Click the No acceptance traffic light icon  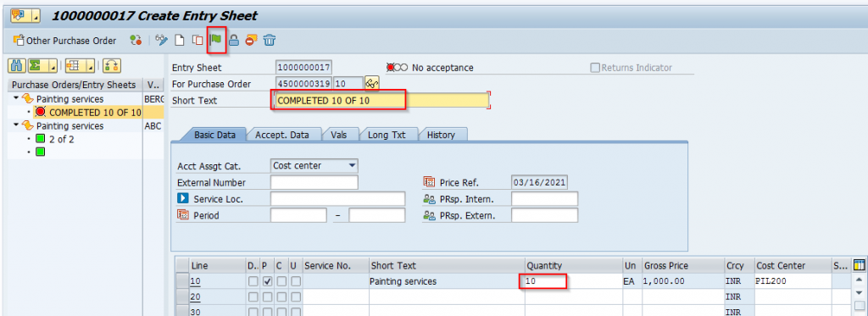pos(397,68)
